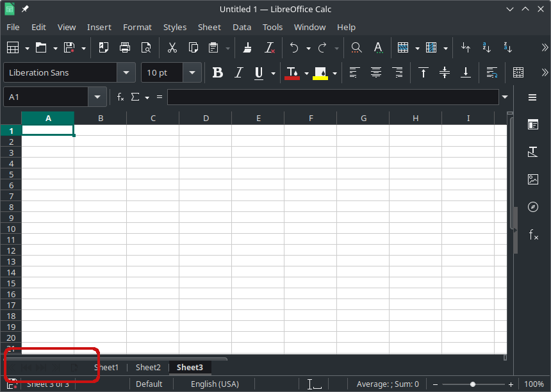The width and height of the screenshot is (551, 392).
Task: Create a new spreadsheet with the New icon
Action: (x=13, y=47)
